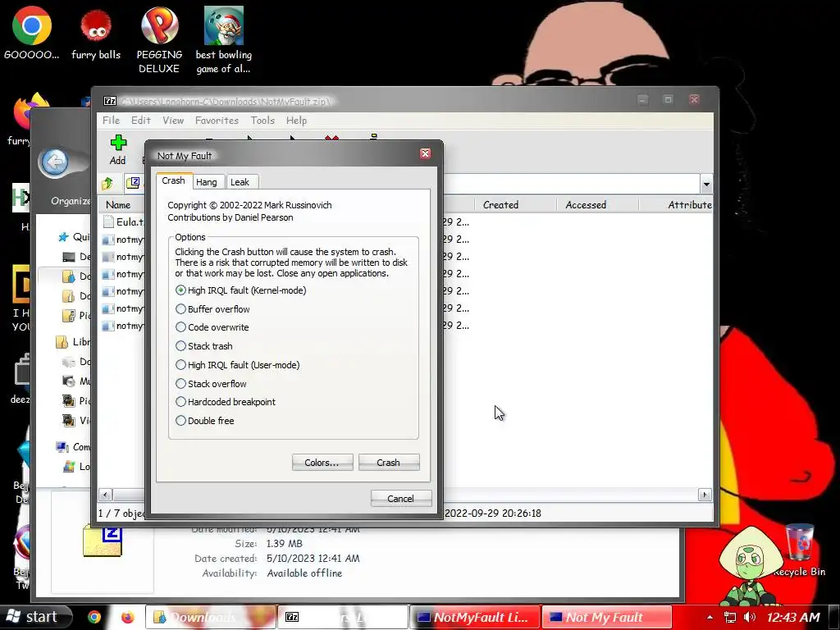The width and height of the screenshot is (840, 630).
Task: Switch to 7-Zip taskbar window
Action: [343, 617]
